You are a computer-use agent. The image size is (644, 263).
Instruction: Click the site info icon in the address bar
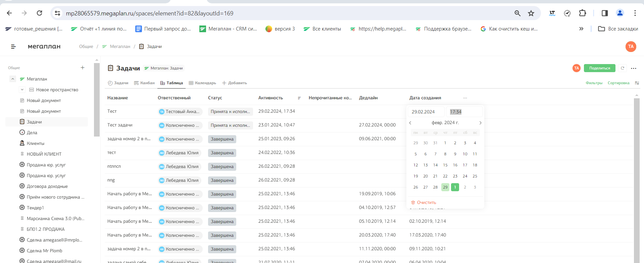57,13
